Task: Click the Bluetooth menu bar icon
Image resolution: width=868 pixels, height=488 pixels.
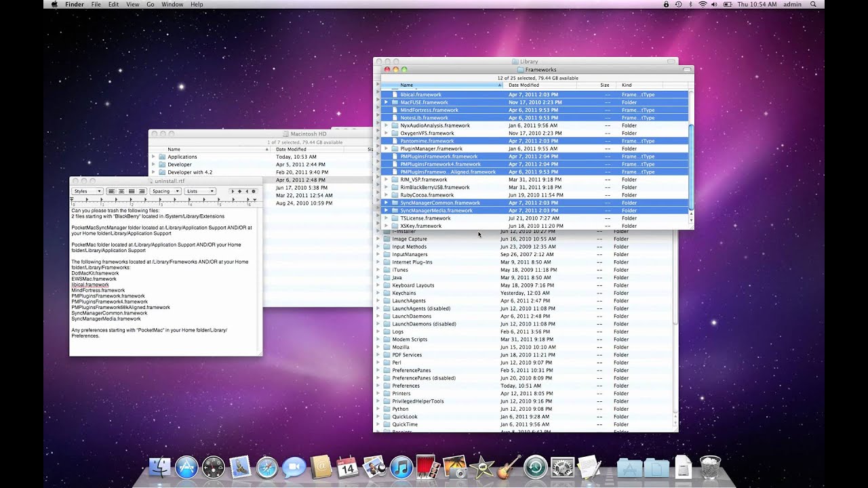Action: click(x=690, y=4)
